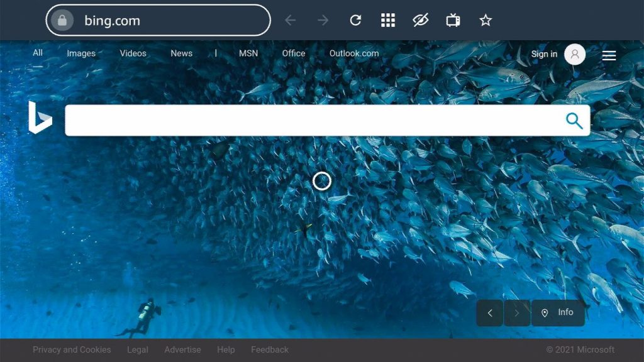Open the Legal footer link
The width and height of the screenshot is (644, 362).
(138, 349)
